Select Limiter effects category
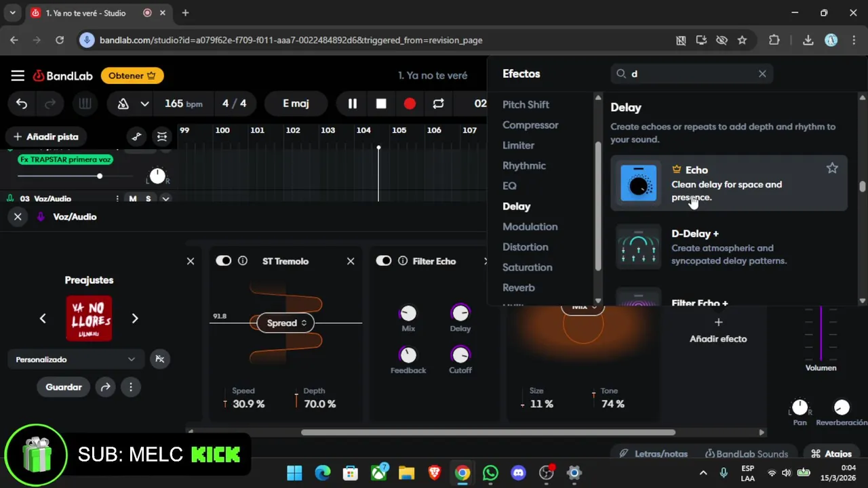 518,145
